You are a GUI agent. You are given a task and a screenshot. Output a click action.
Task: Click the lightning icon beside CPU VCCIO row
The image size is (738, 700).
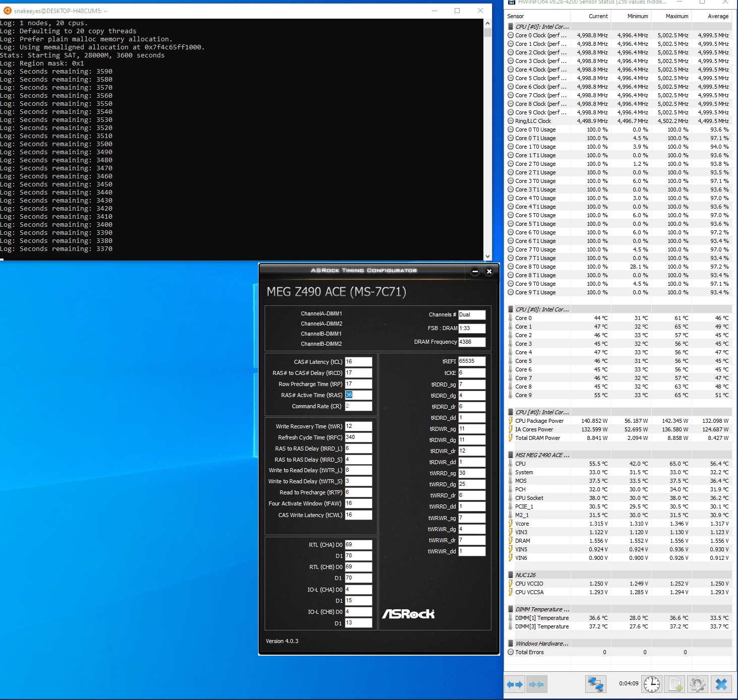pos(511,584)
